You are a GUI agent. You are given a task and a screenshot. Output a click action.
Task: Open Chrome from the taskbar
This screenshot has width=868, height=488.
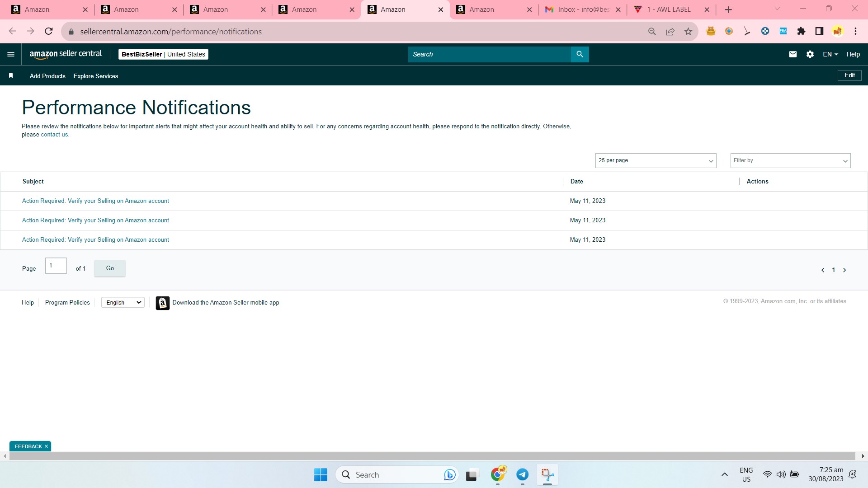click(x=498, y=474)
